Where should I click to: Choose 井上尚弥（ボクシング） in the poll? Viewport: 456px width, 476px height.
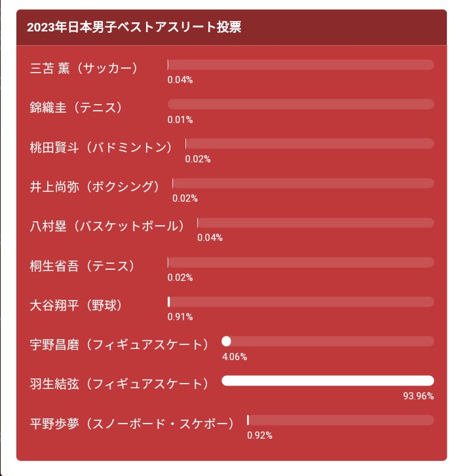[94, 187]
